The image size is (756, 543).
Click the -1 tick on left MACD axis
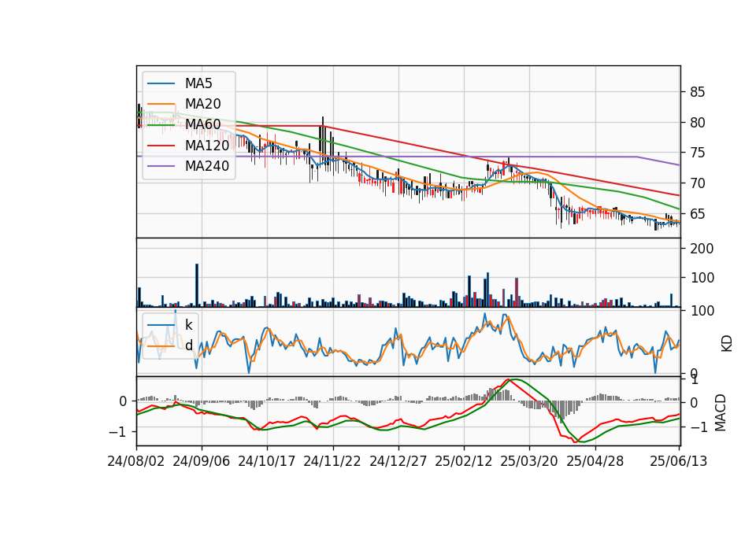pyautogui.click(x=118, y=431)
